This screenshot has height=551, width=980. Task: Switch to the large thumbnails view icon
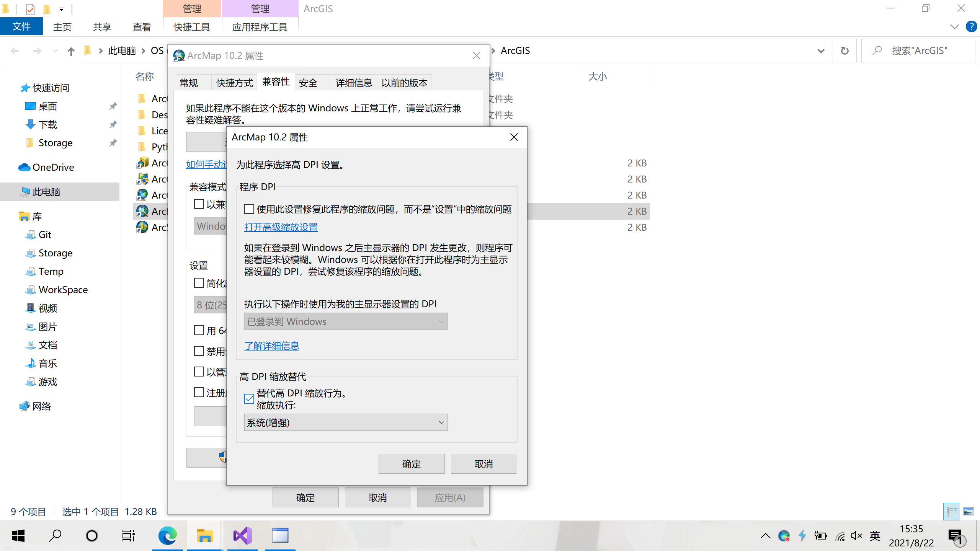[x=969, y=512]
